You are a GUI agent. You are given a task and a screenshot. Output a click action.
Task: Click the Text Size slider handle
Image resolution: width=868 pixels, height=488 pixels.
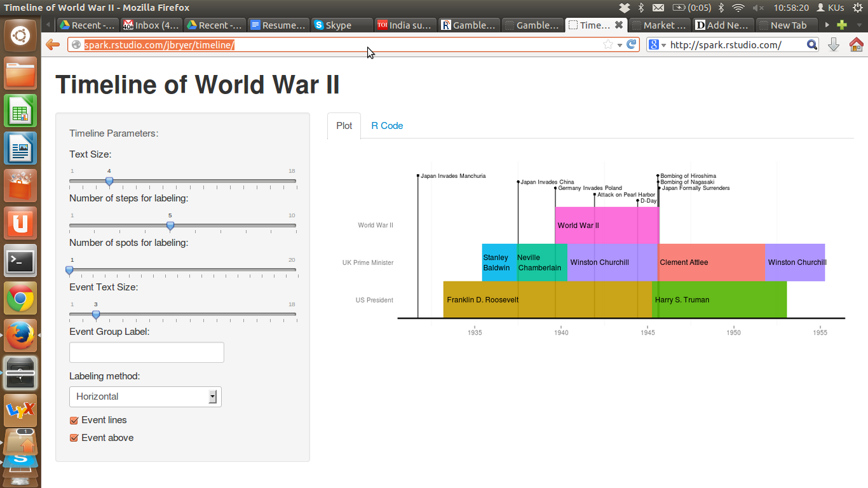pos(109,181)
